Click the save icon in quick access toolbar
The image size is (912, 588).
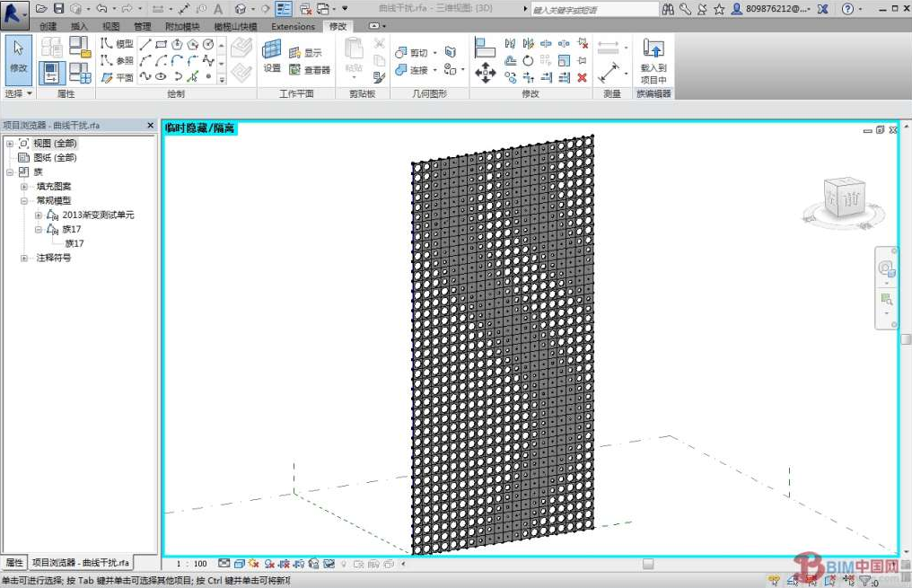click(x=58, y=9)
